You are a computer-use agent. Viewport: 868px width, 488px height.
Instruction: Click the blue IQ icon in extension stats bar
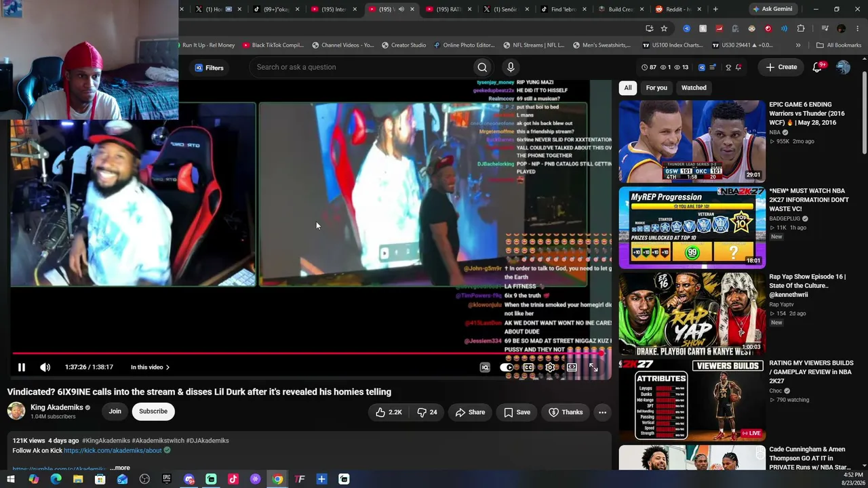[702, 67]
